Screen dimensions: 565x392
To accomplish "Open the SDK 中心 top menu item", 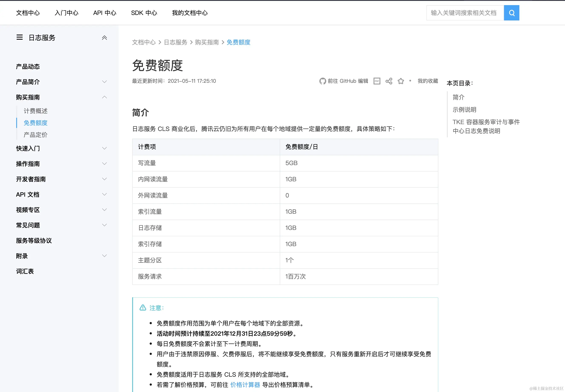I will (x=144, y=13).
